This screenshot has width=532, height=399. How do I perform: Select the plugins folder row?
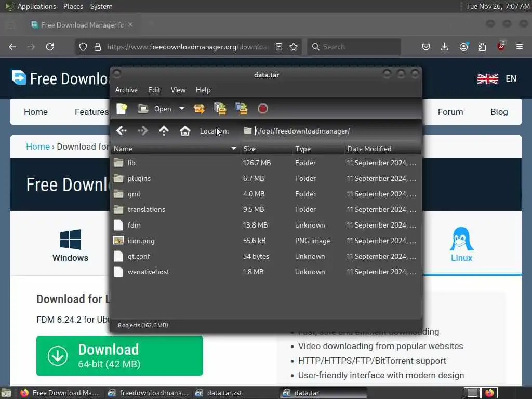266,179
